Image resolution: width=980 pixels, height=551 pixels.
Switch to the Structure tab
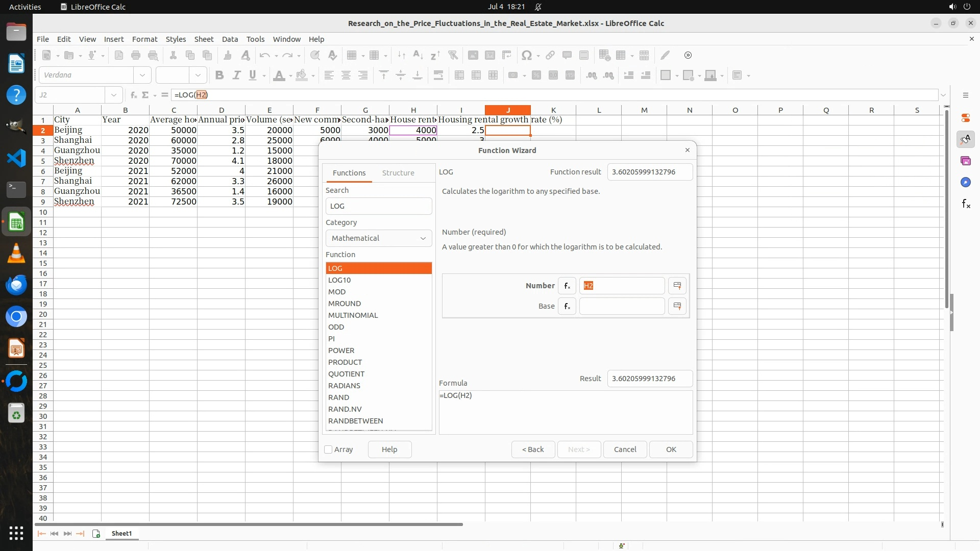[398, 173]
